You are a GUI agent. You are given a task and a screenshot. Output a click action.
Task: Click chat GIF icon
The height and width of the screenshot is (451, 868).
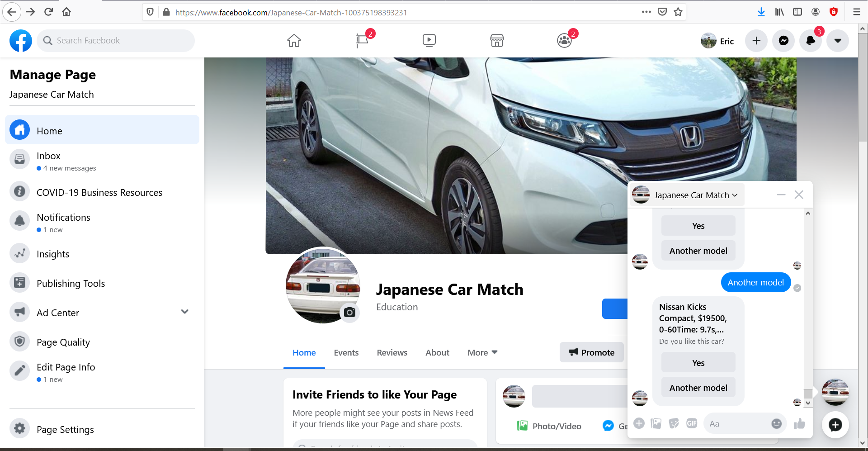692,423
